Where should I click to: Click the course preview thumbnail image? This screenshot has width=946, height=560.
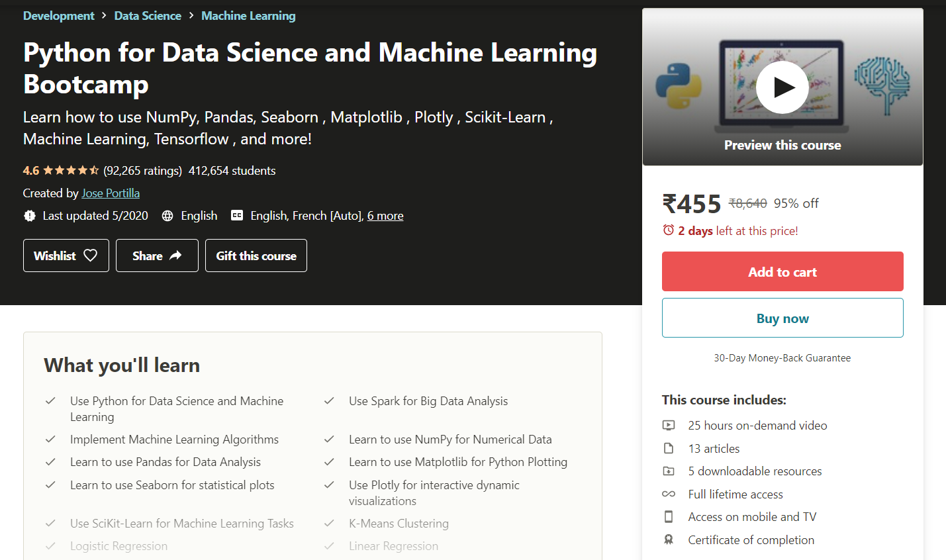tap(782, 87)
